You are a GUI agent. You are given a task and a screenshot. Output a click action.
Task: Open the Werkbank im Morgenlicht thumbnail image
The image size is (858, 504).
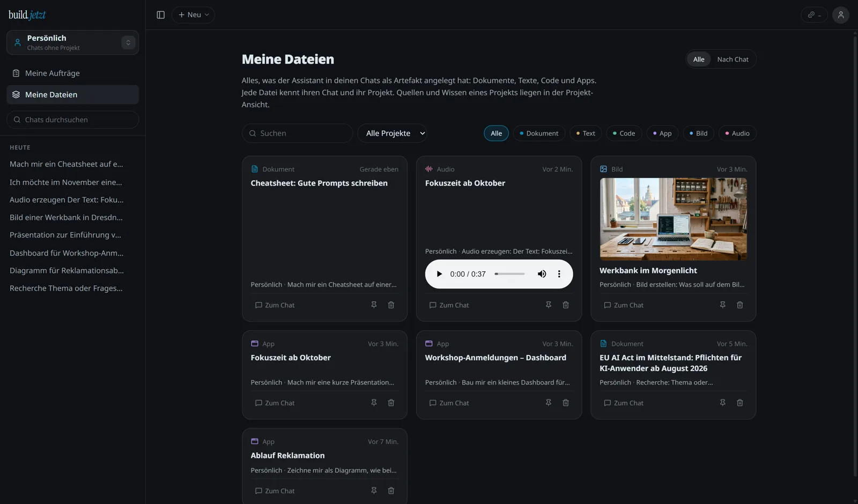[673, 219]
